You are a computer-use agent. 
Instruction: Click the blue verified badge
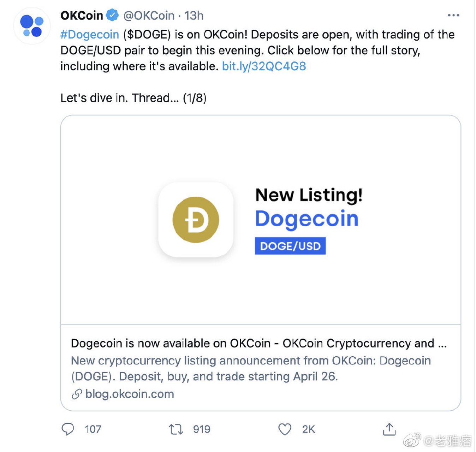point(112,15)
